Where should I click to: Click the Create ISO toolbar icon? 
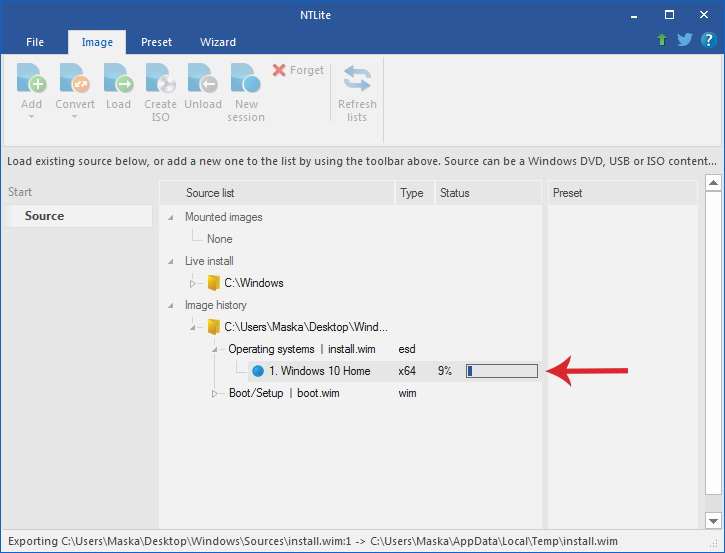pos(160,78)
